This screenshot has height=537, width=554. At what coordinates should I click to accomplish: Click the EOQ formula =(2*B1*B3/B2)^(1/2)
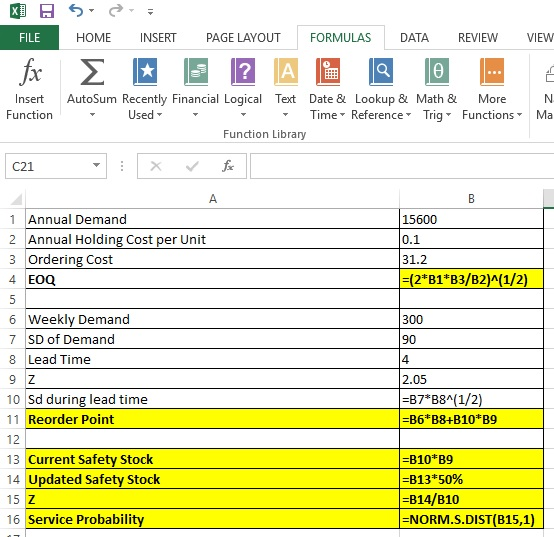[471, 279]
